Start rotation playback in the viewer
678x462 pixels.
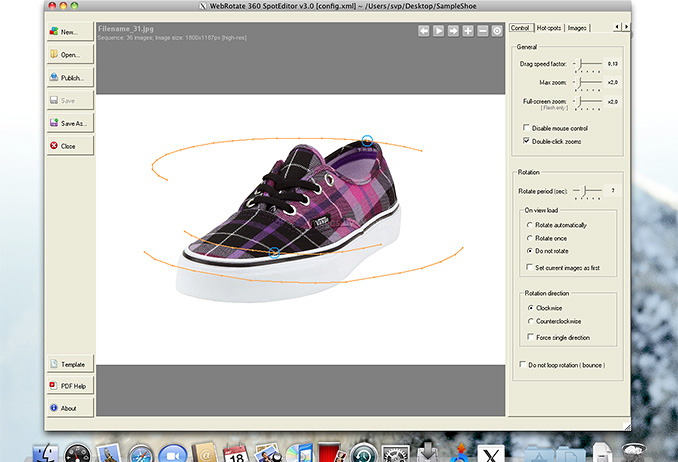click(438, 31)
